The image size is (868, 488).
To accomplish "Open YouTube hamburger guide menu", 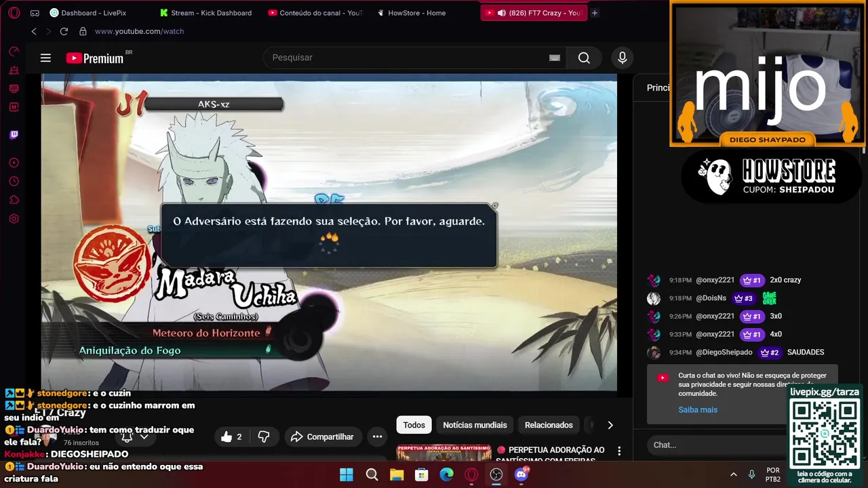I will 45,58.
